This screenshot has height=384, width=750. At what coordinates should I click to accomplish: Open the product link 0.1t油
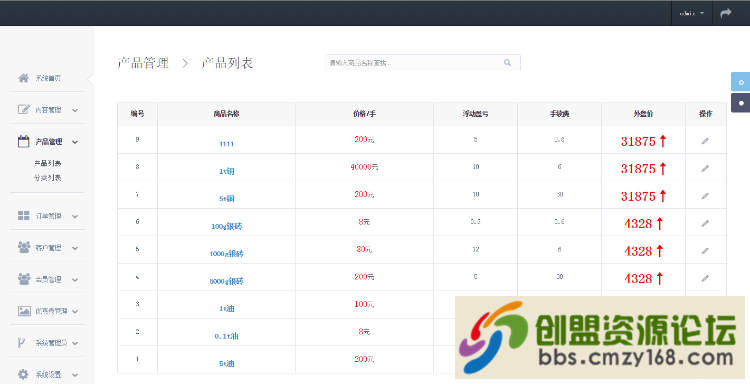click(226, 336)
